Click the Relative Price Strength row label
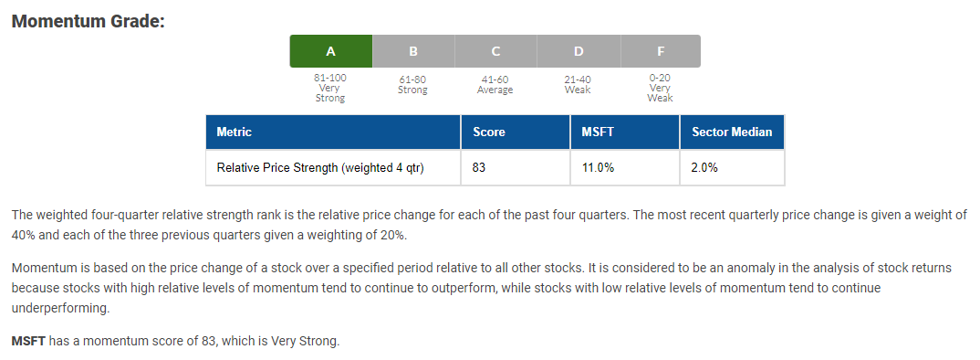 (320, 168)
